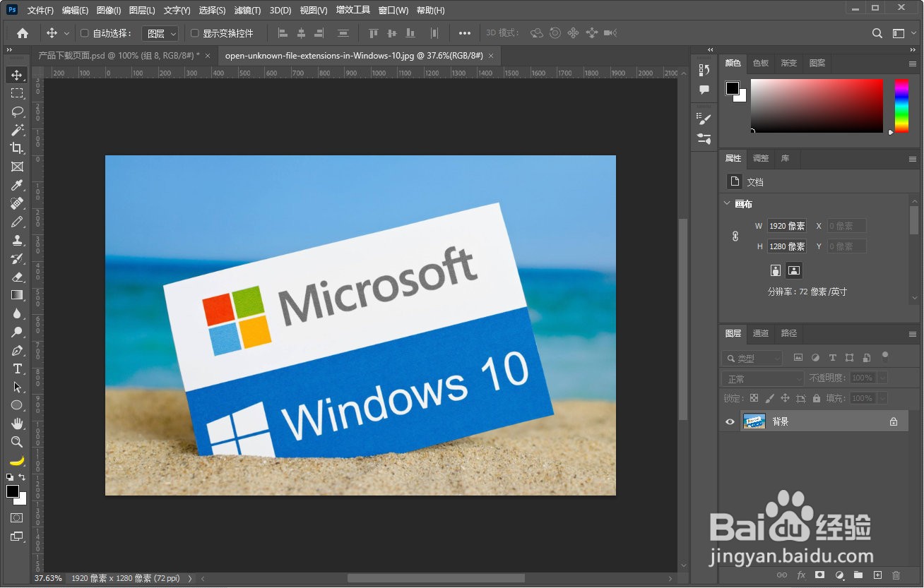
Task: Open the Layers panel menu
Action: click(913, 334)
